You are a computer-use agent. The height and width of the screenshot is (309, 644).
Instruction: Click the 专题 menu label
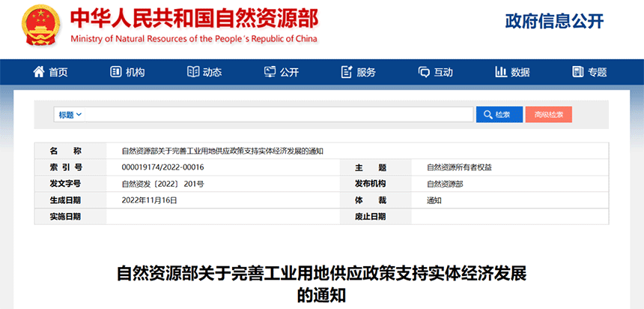coord(597,73)
